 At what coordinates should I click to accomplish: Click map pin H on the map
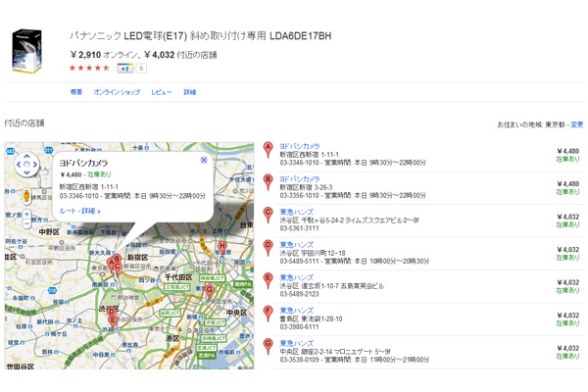pos(222,246)
